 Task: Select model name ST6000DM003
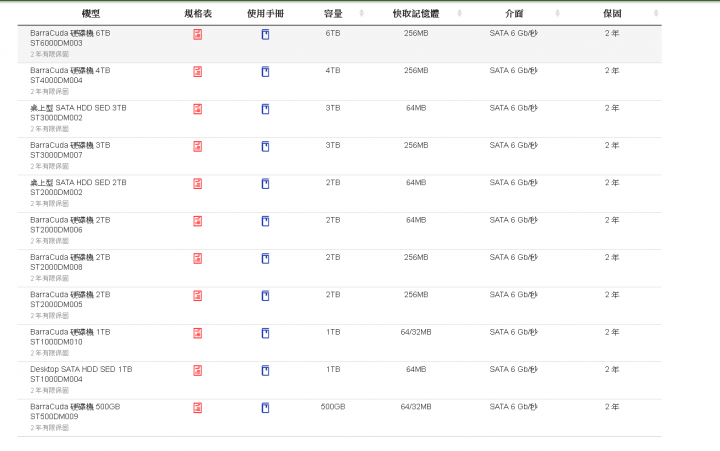click(56, 43)
